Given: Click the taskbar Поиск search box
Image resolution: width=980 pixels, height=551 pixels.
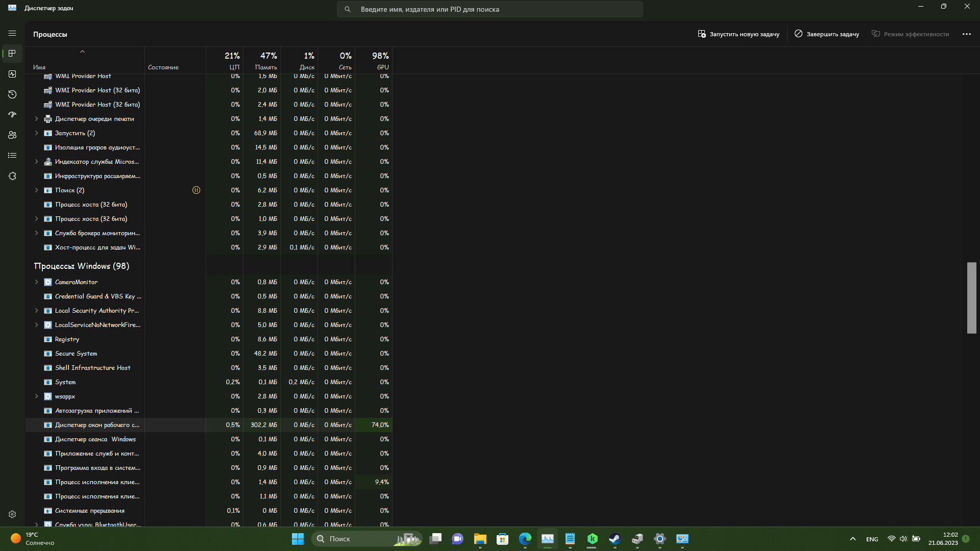Looking at the screenshot, I should coord(366,539).
